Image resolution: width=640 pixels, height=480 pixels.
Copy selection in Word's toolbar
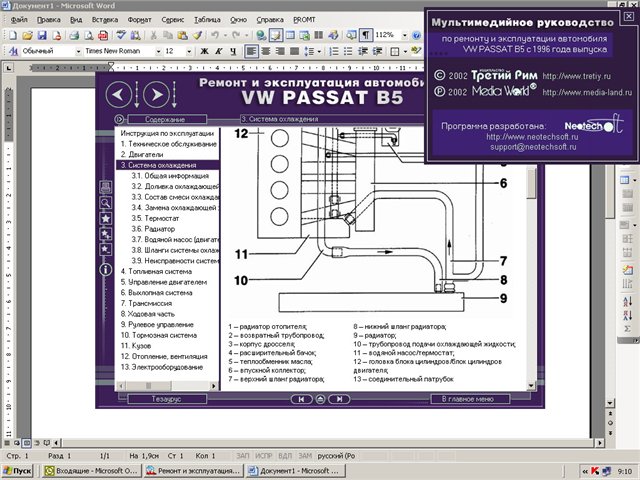click(168, 36)
